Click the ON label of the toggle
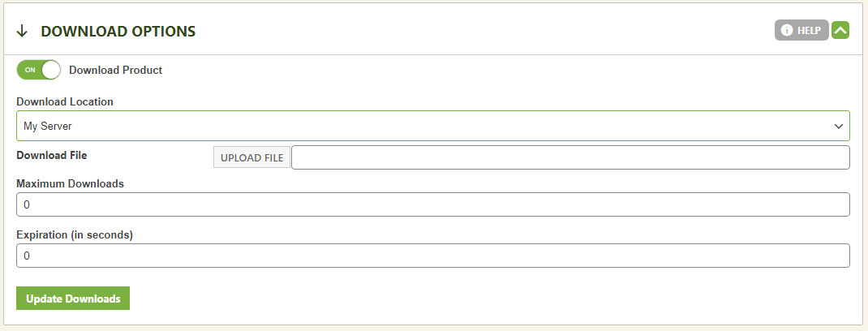 (30, 71)
